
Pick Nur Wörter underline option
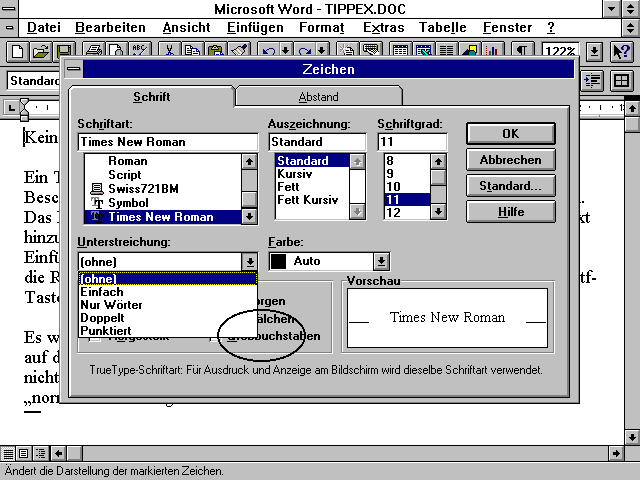pos(111,304)
